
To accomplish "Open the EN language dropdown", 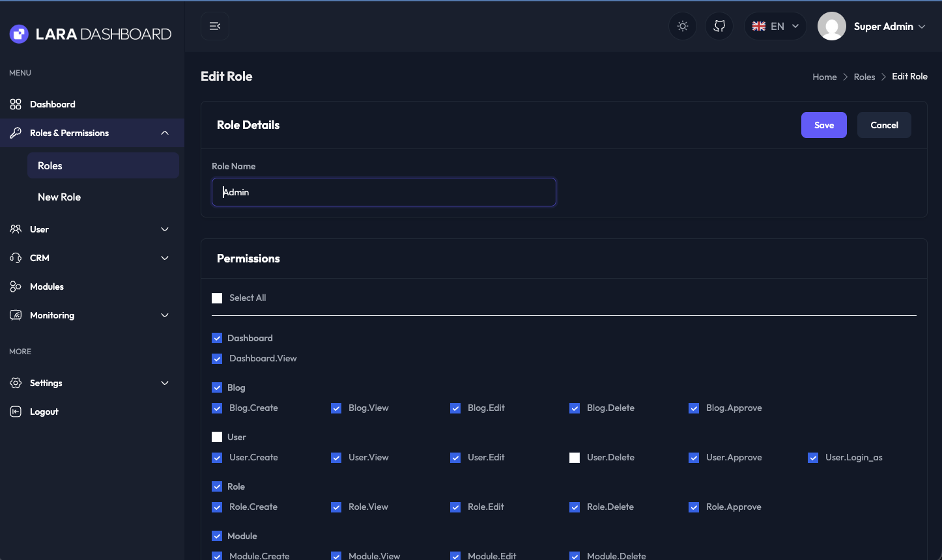I will coord(775,26).
